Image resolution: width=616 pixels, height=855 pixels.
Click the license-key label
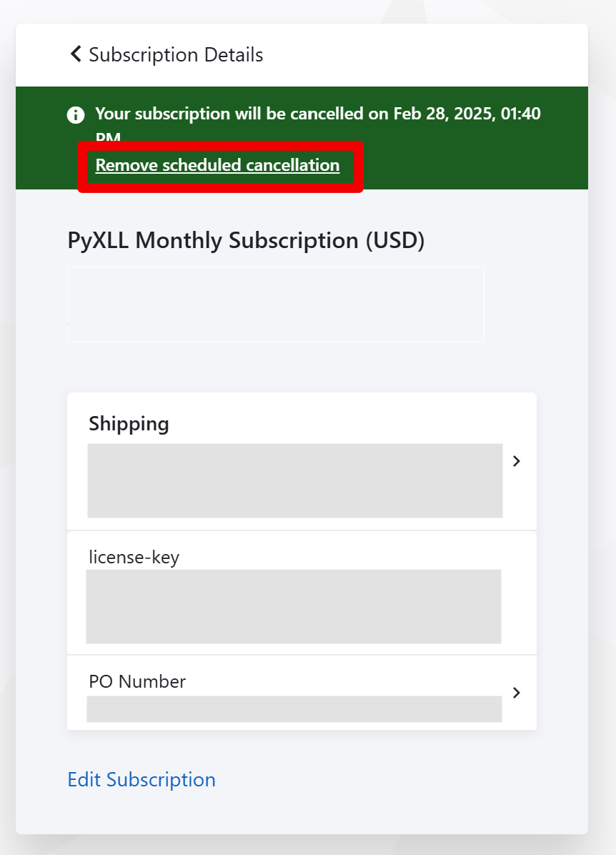coord(134,558)
